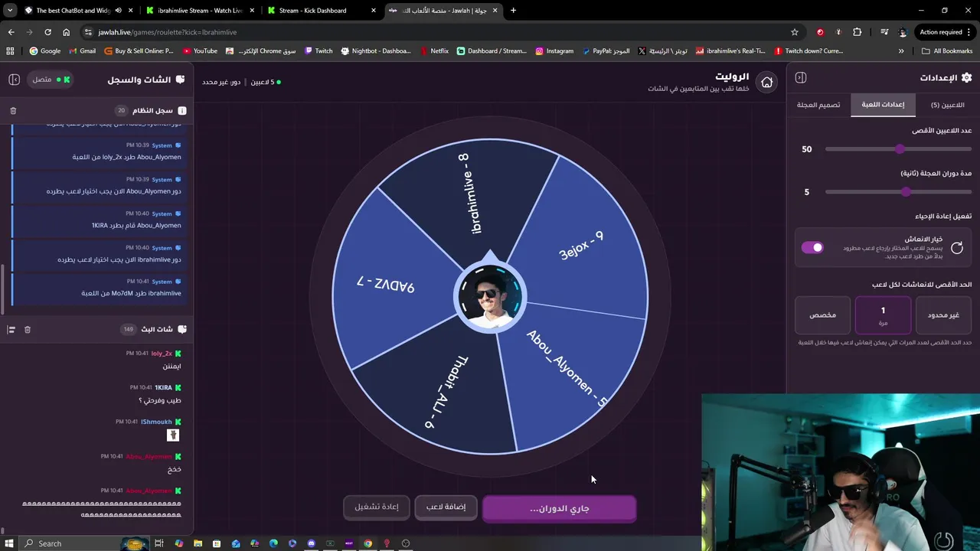Click the stream chat bubble icon
Viewport: 980px width, 551px height.
181,329
